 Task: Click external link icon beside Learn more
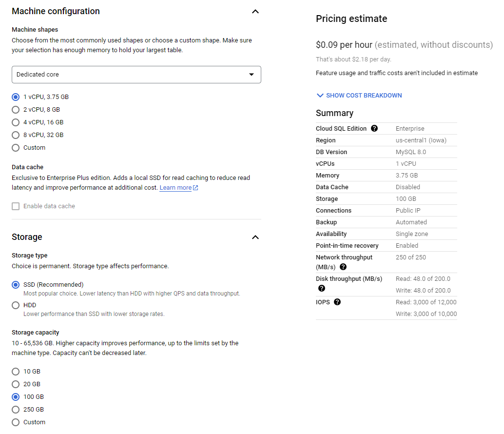coord(196,188)
